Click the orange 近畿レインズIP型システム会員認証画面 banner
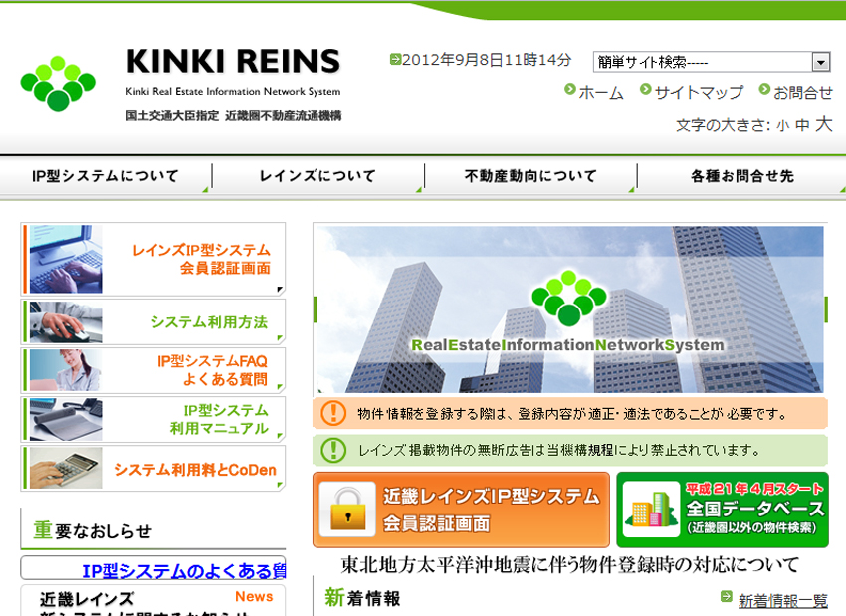The width and height of the screenshot is (846, 616). pos(461,510)
